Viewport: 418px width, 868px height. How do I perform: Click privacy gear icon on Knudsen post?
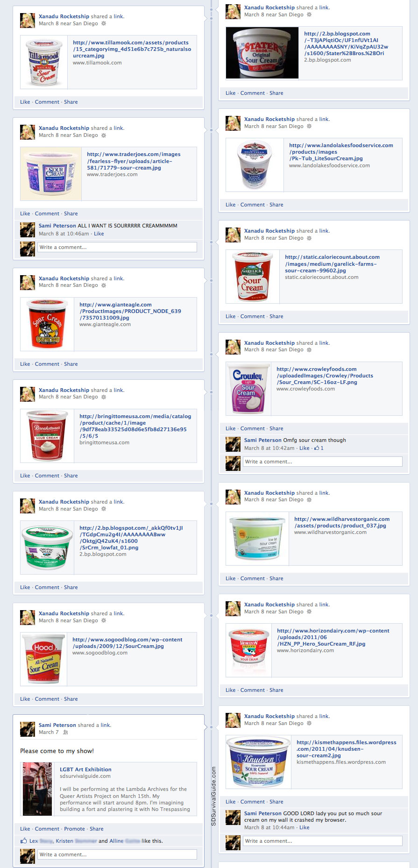coord(309,723)
